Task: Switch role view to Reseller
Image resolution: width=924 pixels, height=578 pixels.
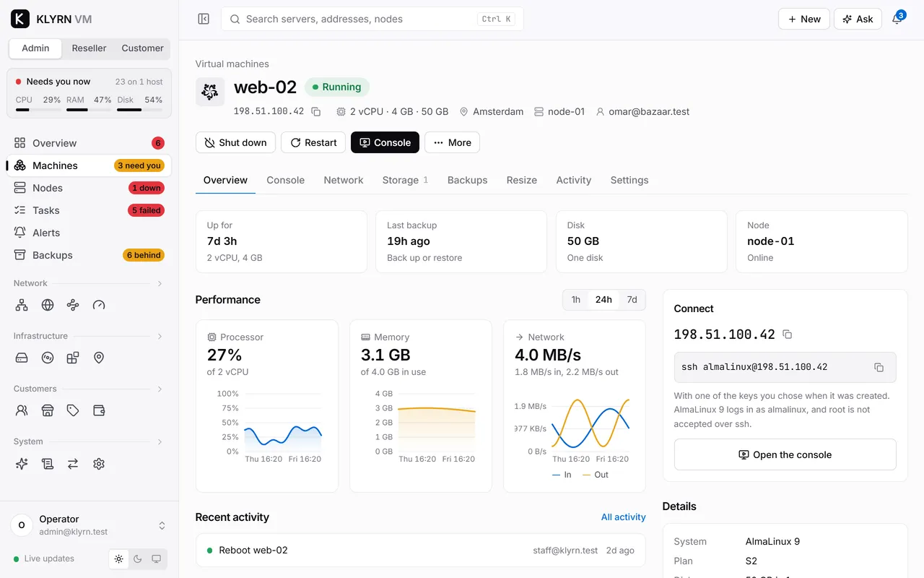Action: point(89,48)
